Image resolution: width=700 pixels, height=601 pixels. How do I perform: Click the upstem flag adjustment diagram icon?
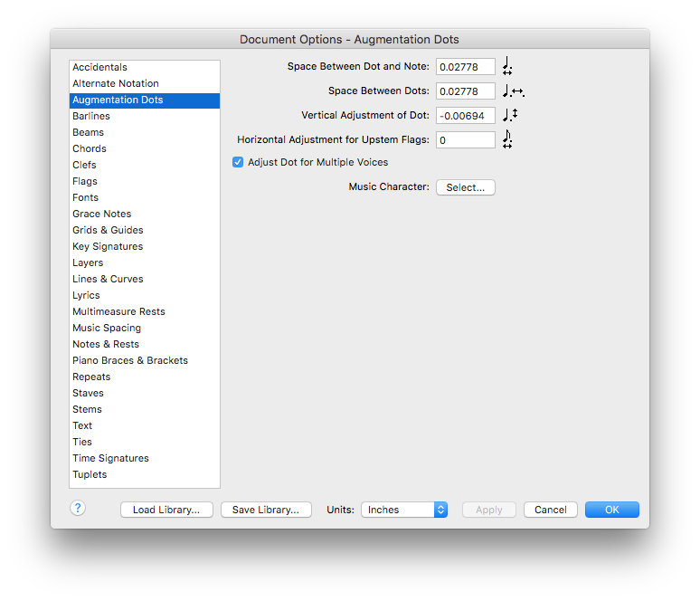click(507, 139)
